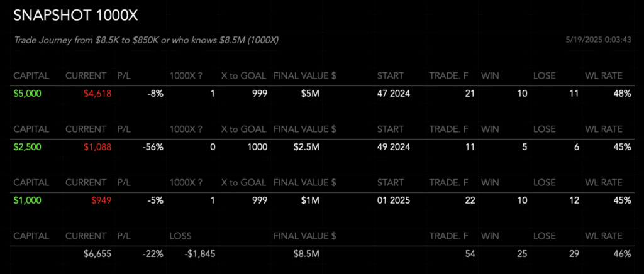Select the total trades value 54
644x274 pixels.
[x=470, y=254]
